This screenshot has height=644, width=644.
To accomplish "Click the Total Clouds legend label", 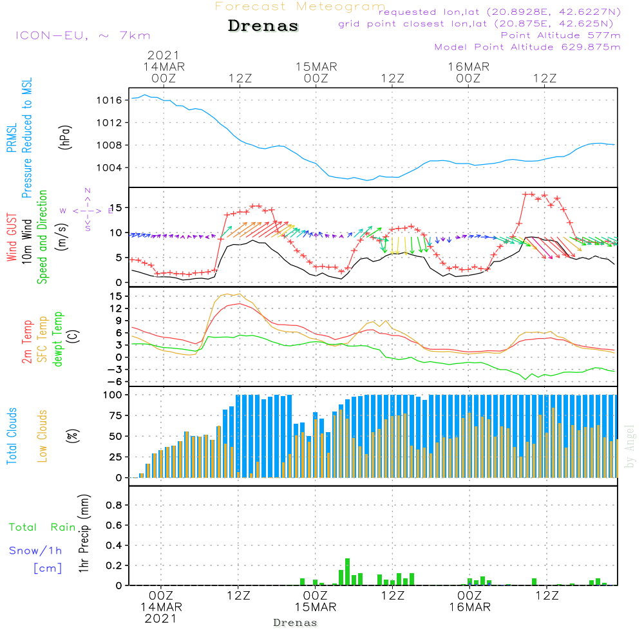I will pos(11,436).
